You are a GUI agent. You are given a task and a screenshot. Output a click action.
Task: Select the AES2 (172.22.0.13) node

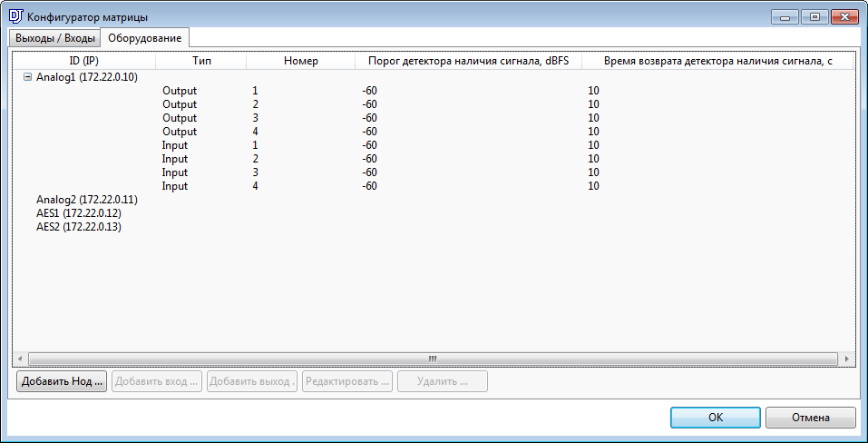click(78, 227)
